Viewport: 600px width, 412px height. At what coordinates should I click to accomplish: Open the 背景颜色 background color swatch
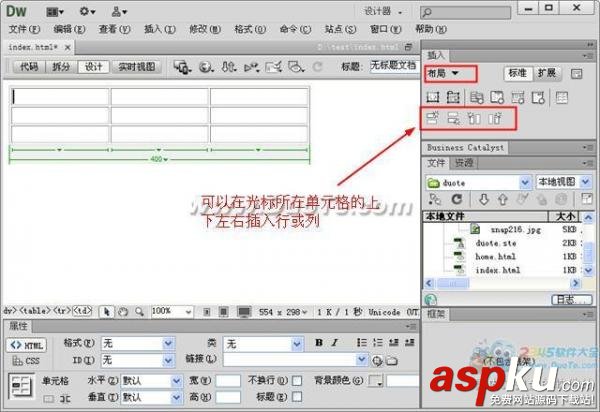(376, 380)
